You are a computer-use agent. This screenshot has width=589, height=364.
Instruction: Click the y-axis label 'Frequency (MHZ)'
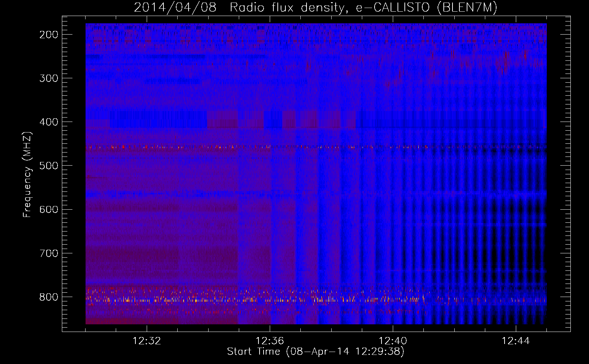27,175
